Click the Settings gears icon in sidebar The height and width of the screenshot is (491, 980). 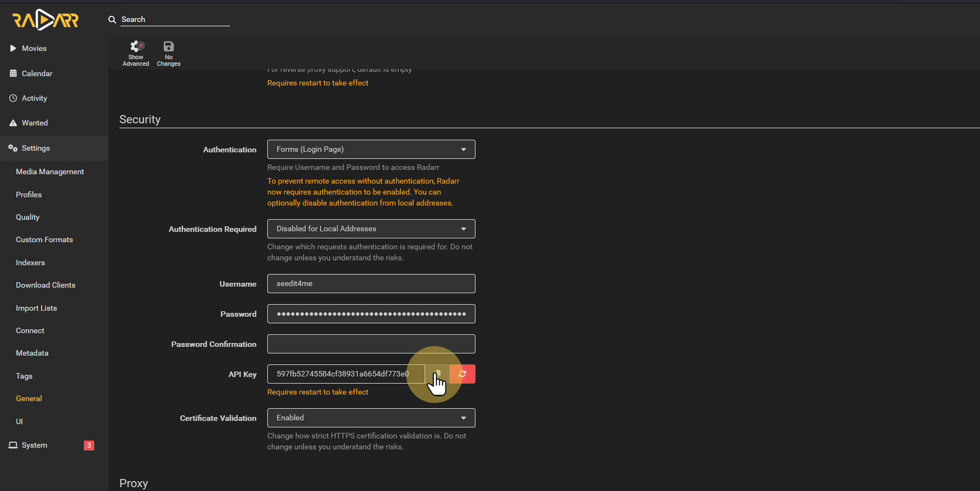13,148
